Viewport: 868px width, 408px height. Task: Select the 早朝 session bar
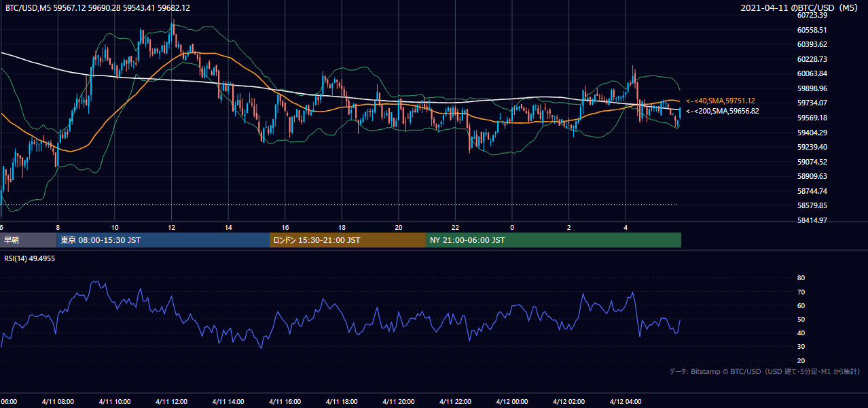[x=29, y=240]
